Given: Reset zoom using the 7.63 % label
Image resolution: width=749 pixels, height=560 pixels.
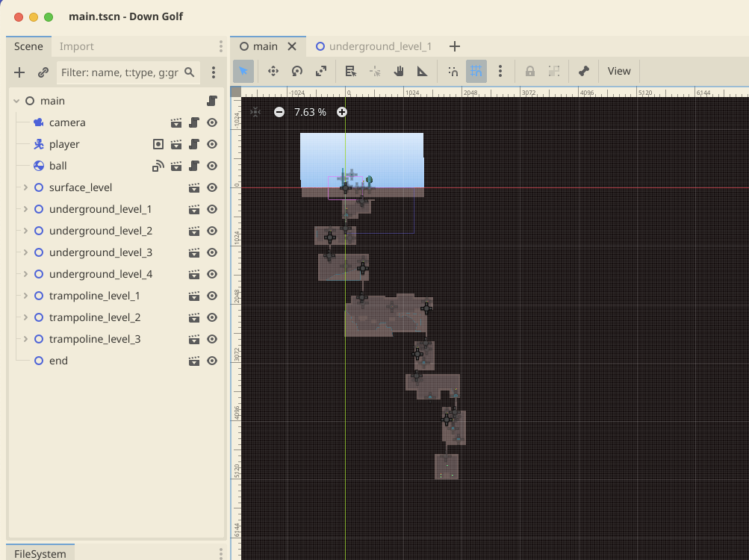Looking at the screenshot, I should (311, 112).
